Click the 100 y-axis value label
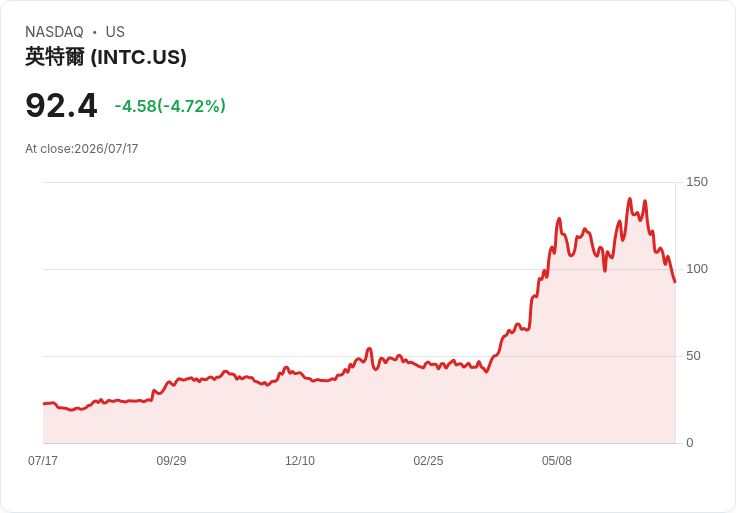This screenshot has height=513, width=736. (x=697, y=269)
